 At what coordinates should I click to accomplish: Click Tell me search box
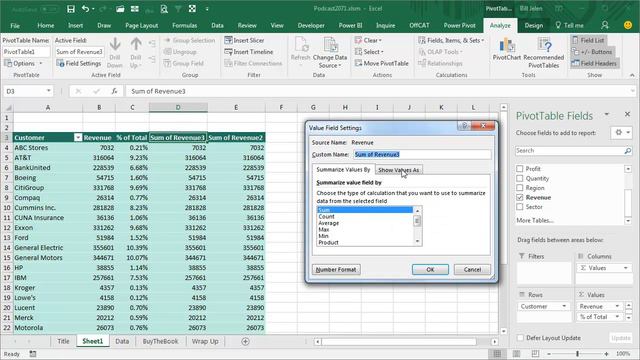(x=569, y=25)
